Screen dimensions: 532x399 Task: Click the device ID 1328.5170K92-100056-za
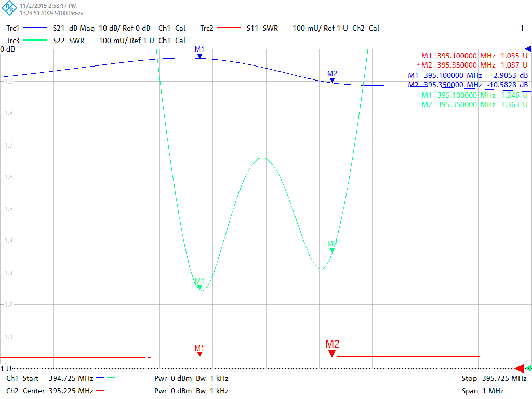51,13
